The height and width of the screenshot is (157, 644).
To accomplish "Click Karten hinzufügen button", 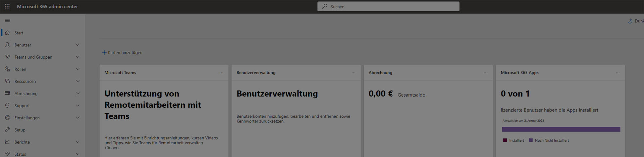I will tap(122, 53).
